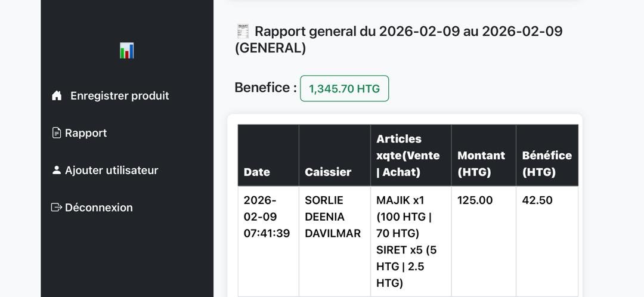Click the logout icon beside Déconnexion
Image resolution: width=644 pixels, height=297 pixels.
(x=57, y=208)
